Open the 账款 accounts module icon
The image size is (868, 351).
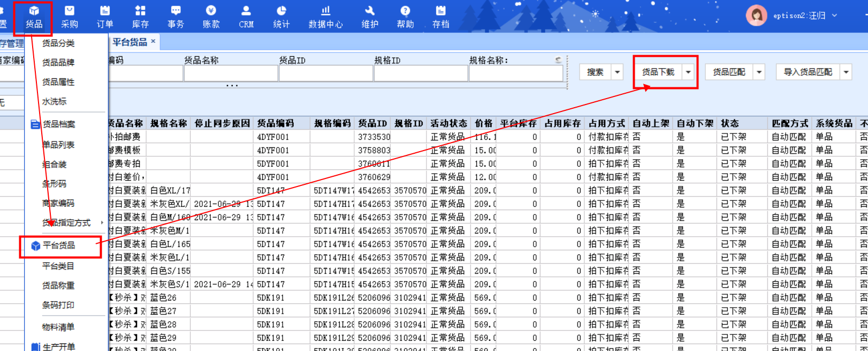211,17
